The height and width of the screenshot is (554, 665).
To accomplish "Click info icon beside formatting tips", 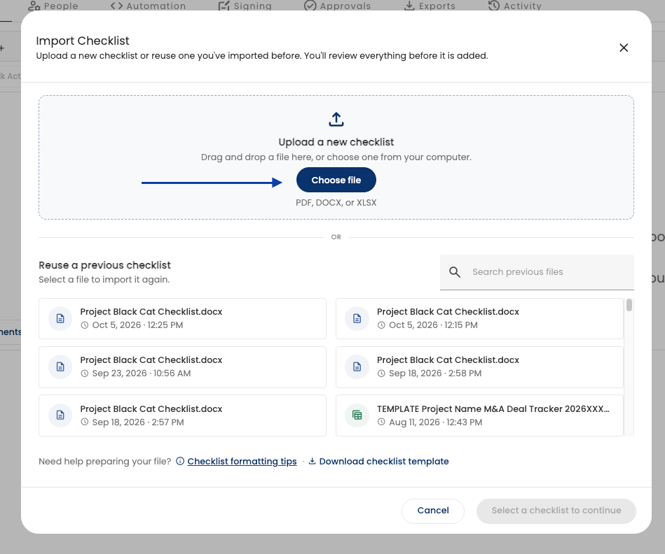I will pos(180,461).
